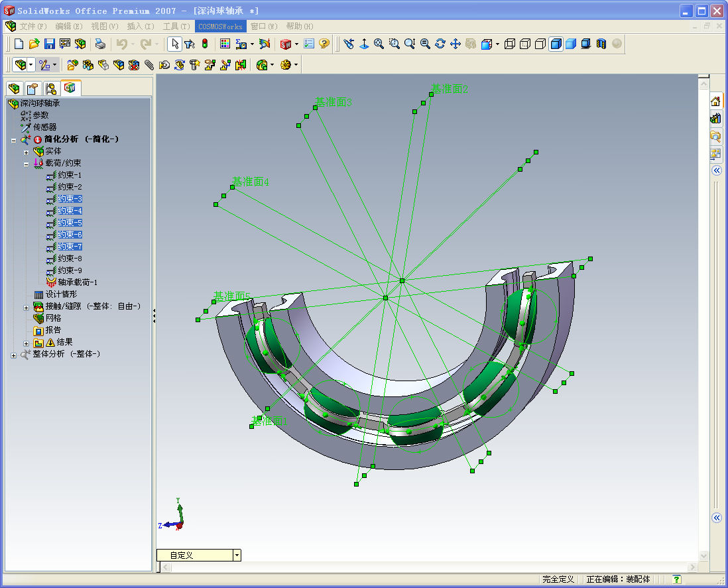Expand the 整体分析 study node
The image size is (728, 588).
[13, 355]
